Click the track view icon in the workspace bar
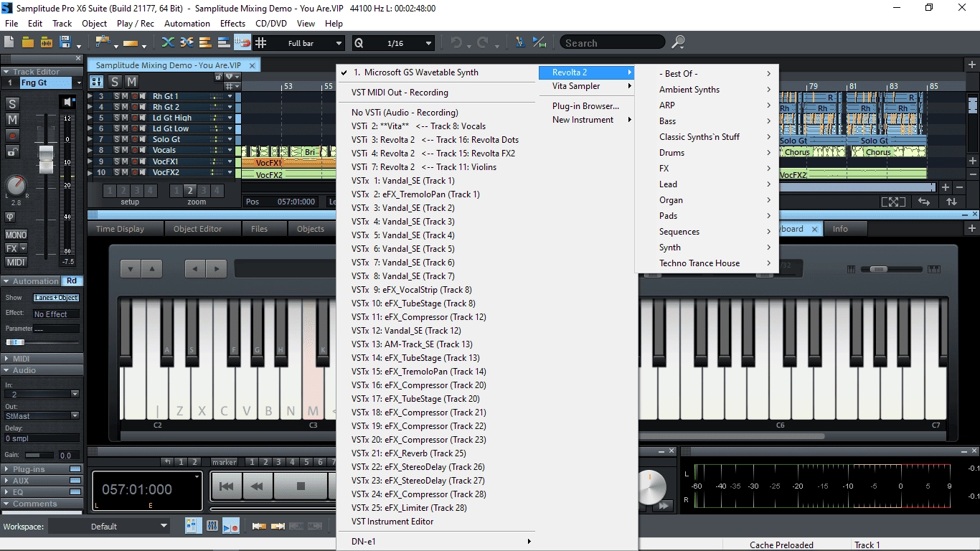The image size is (980, 551). click(194, 526)
